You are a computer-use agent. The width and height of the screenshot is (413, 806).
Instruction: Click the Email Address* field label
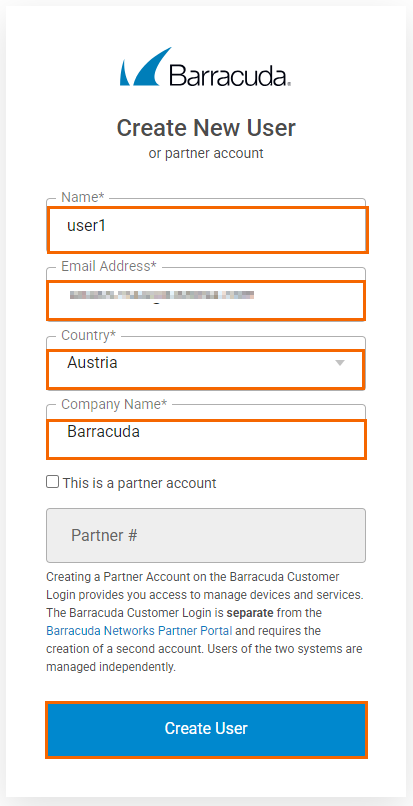tap(109, 266)
